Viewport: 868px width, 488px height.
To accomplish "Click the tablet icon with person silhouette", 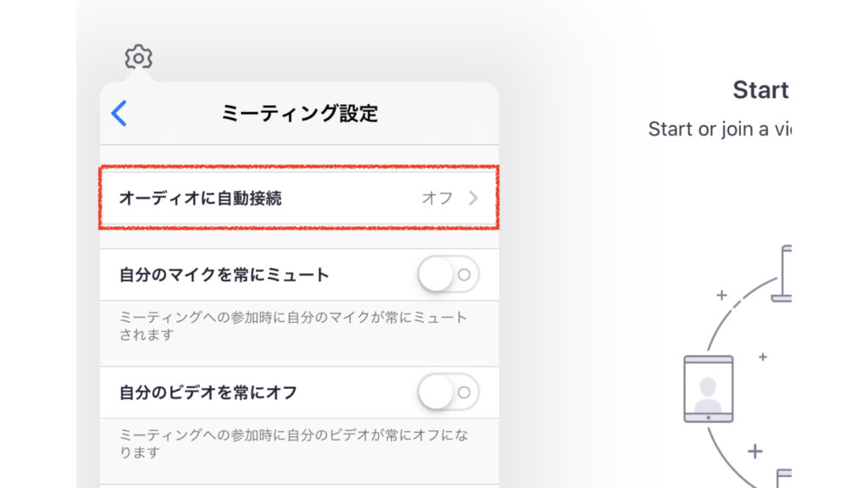I will click(708, 388).
